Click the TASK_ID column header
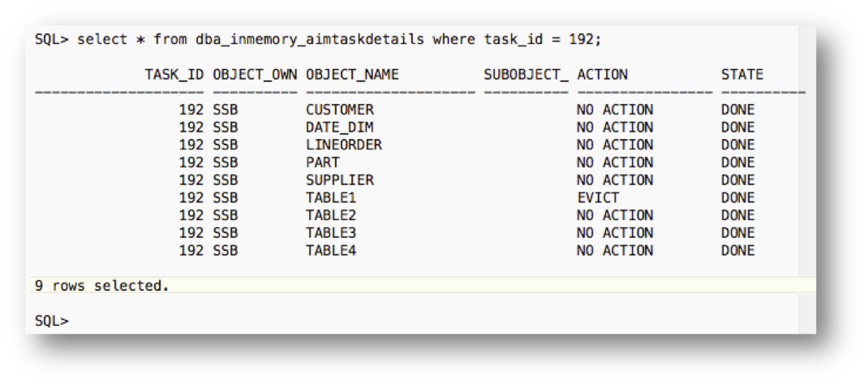This screenshot has height=385, width=868. (174, 75)
